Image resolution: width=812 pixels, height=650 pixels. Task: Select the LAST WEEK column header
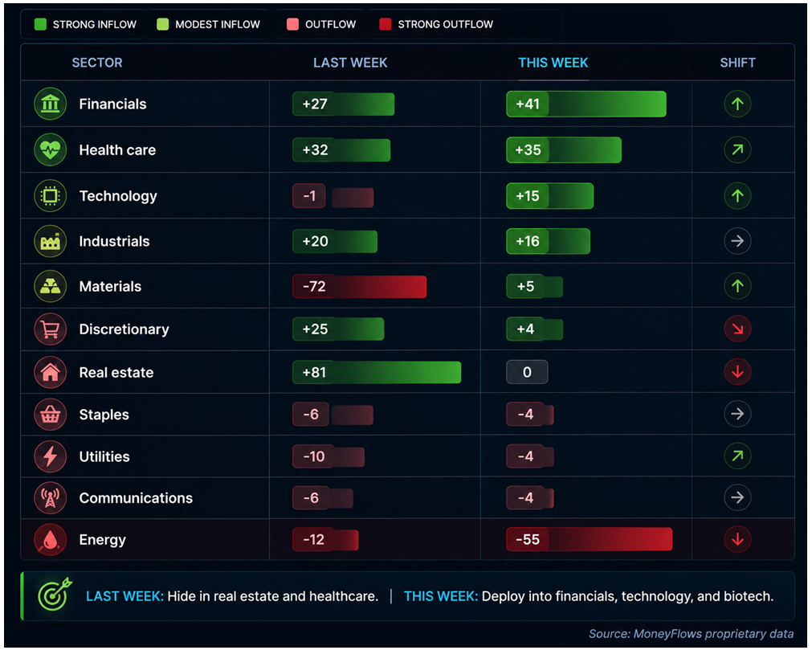[x=350, y=63]
